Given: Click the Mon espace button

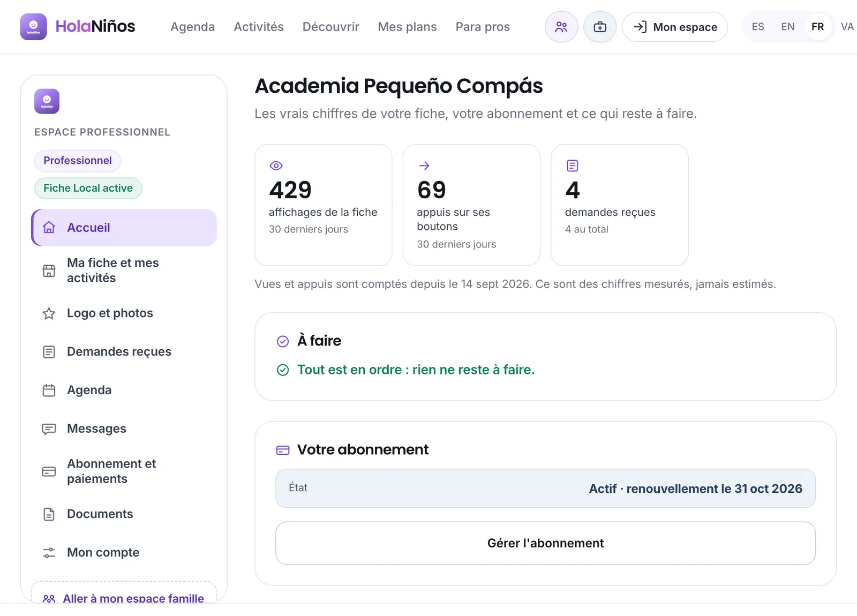Looking at the screenshot, I should point(675,27).
